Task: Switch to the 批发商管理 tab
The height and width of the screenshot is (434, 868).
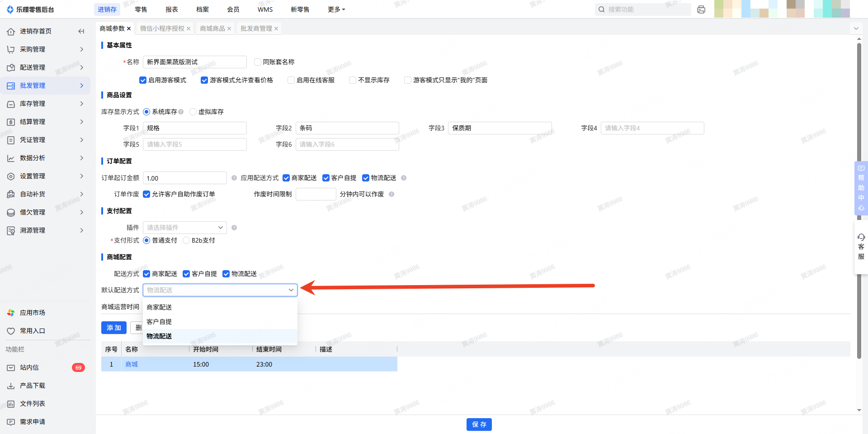Action: tap(256, 29)
